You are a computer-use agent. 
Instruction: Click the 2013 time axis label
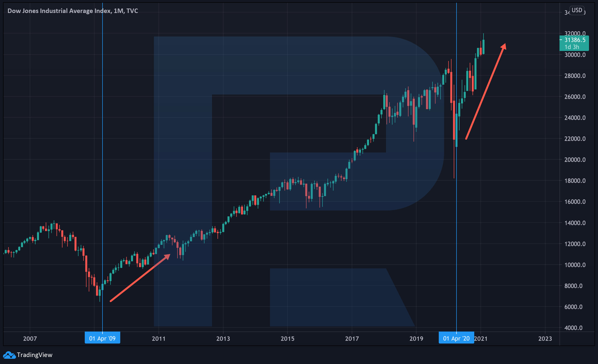tap(223, 339)
